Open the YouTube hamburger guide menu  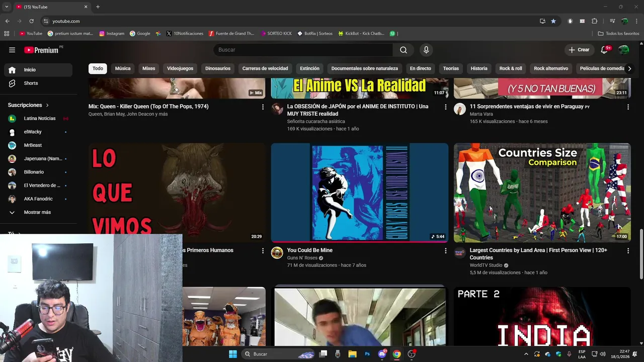click(x=12, y=50)
